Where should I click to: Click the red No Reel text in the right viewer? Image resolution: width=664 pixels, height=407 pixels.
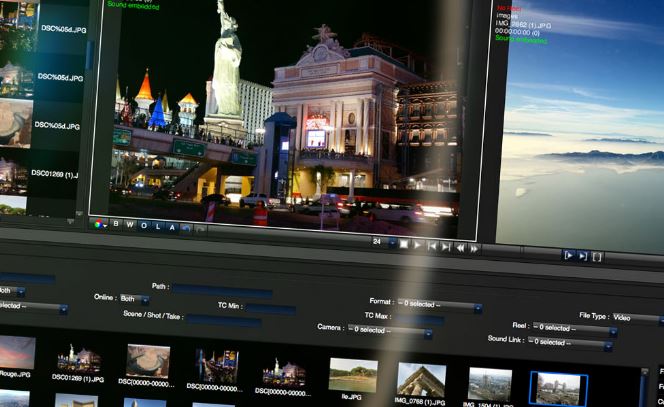point(509,8)
